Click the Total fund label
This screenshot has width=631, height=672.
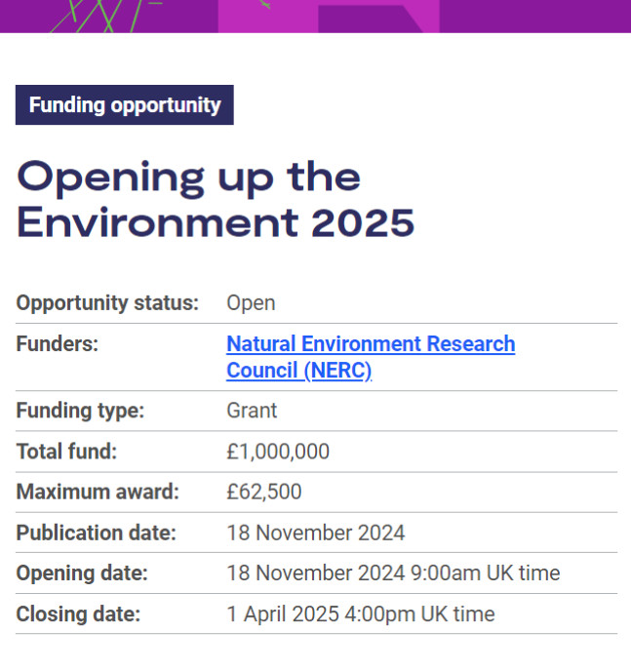click(66, 452)
